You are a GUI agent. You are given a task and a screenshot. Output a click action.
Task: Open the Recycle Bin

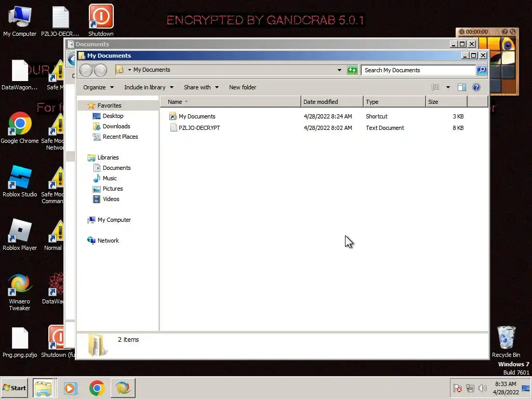(506, 341)
